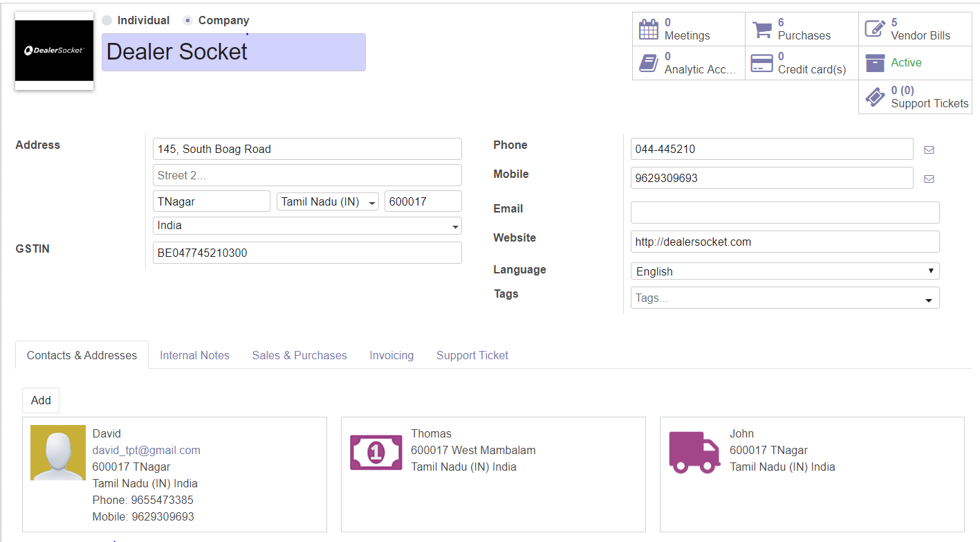
Task: Open the Sales & Purchases tab
Action: tap(299, 355)
